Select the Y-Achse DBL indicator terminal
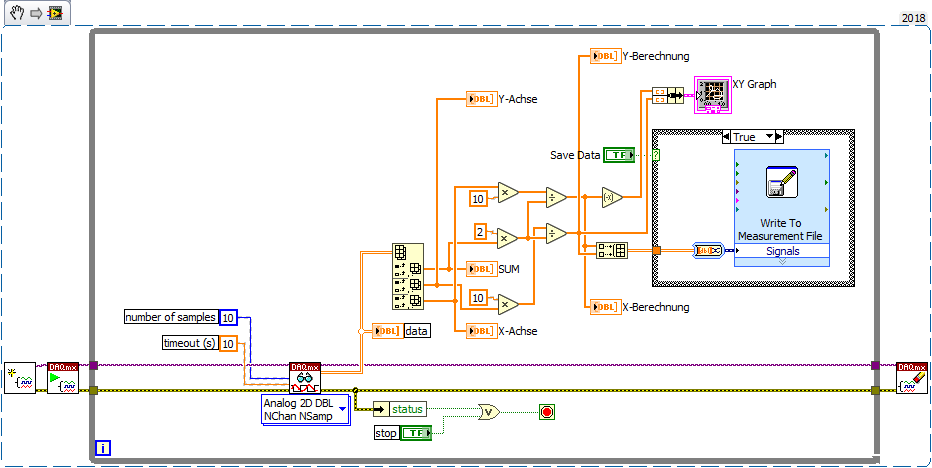The image size is (932, 468). click(481, 99)
